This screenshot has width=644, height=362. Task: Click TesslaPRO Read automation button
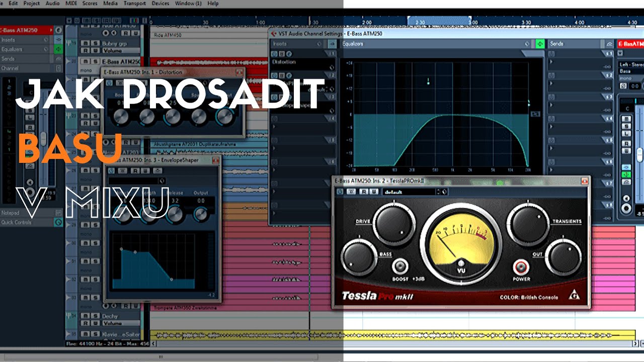tap(364, 192)
